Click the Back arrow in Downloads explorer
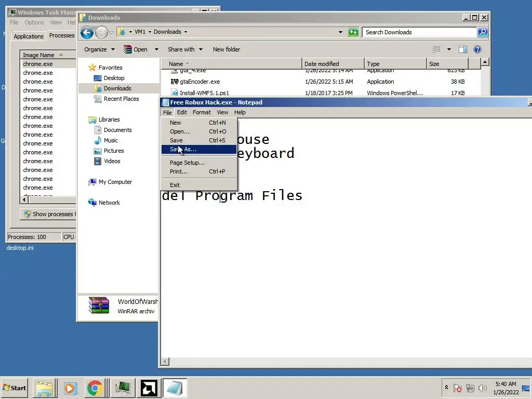The width and height of the screenshot is (532, 399). pyautogui.click(x=87, y=33)
